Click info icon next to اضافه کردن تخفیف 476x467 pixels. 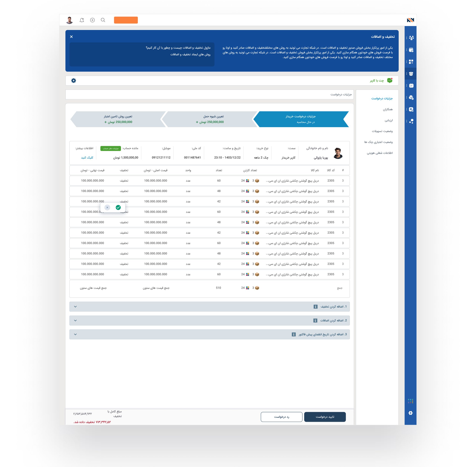(x=316, y=307)
